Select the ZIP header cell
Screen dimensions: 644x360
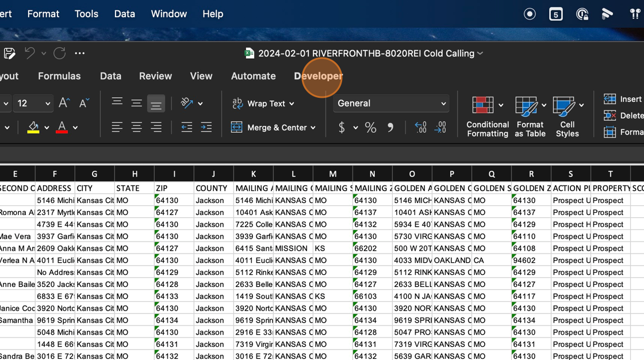pos(174,188)
